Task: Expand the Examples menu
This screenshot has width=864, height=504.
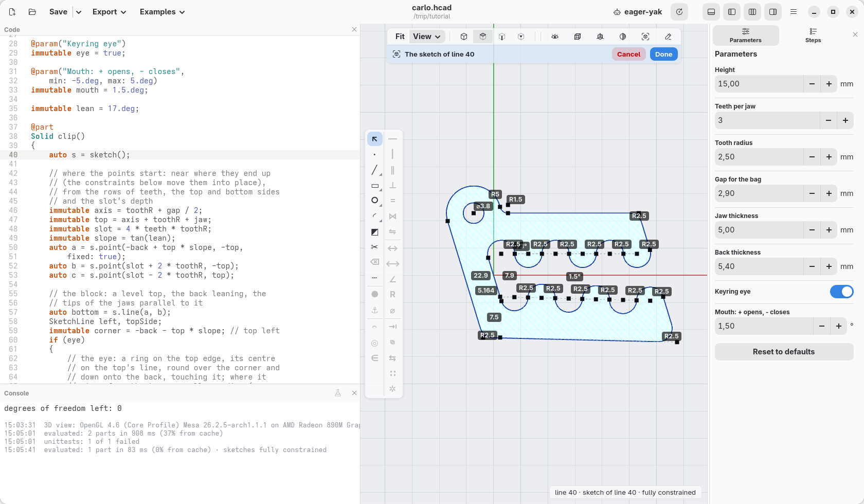Action: (162, 12)
